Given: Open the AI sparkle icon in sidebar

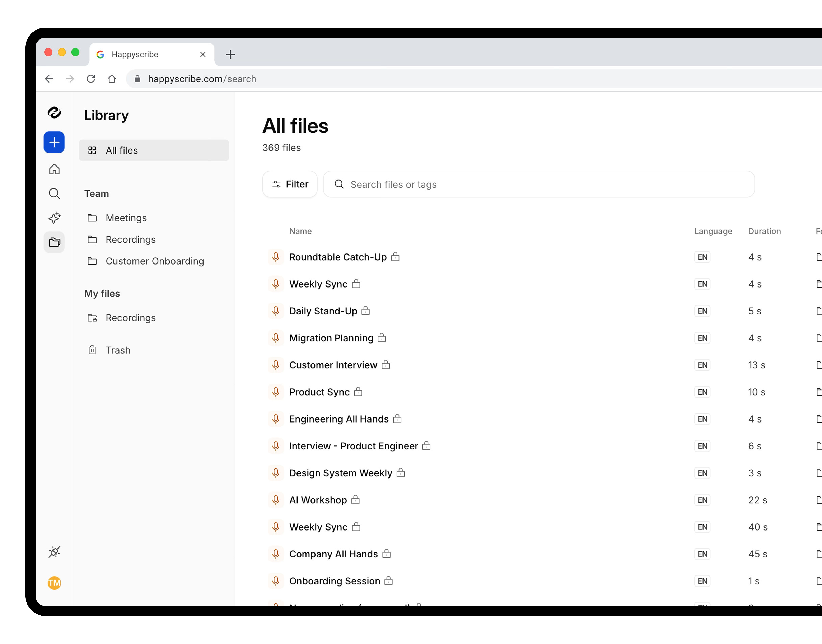Looking at the screenshot, I should [54, 218].
